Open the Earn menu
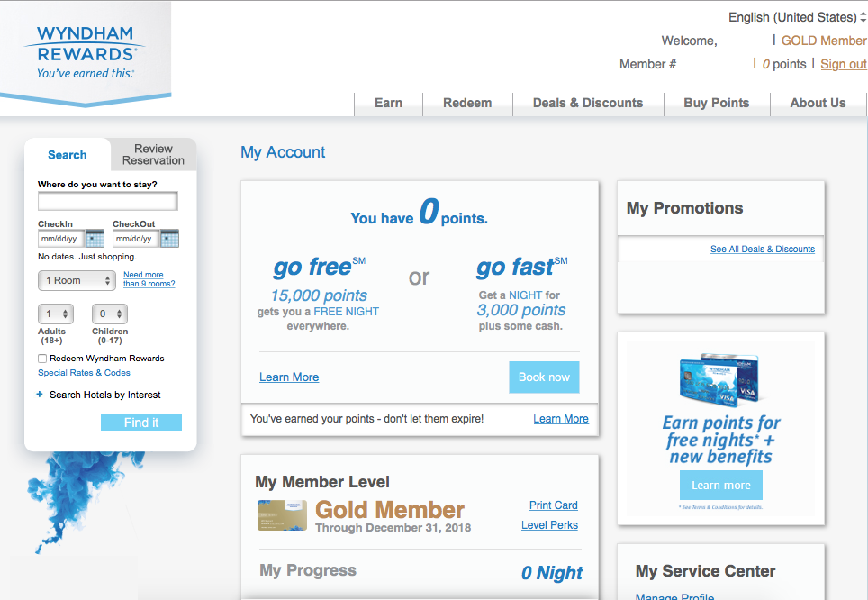Screen dimensions: 868x600 (x=388, y=103)
